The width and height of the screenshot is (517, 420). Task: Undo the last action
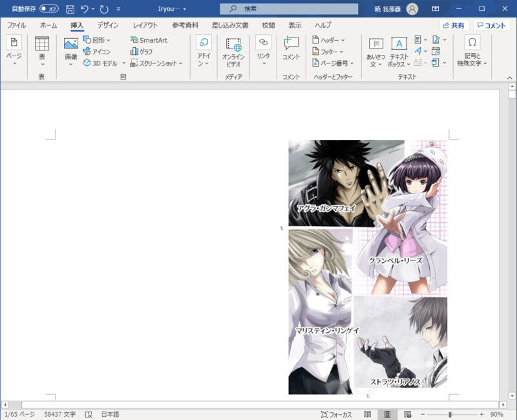[x=85, y=9]
